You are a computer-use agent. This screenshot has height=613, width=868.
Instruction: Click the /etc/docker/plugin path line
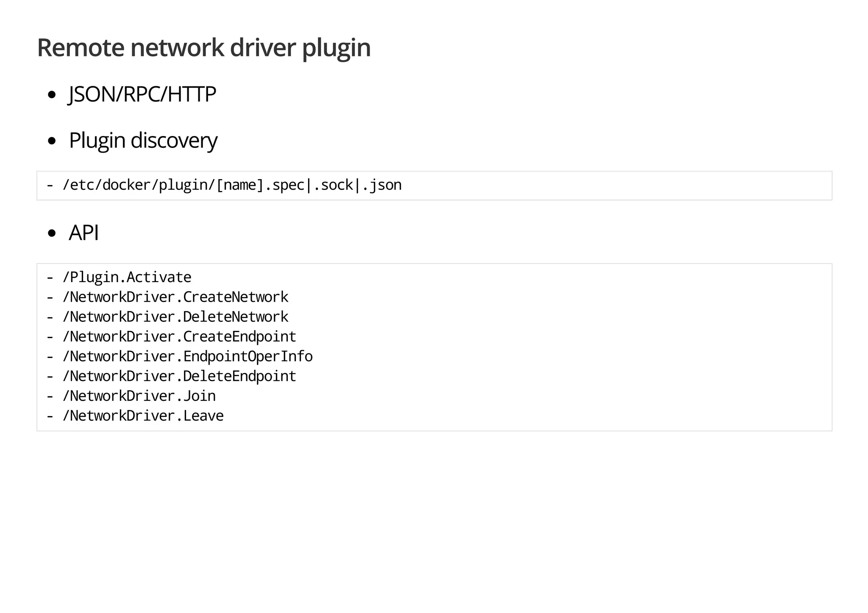(224, 185)
